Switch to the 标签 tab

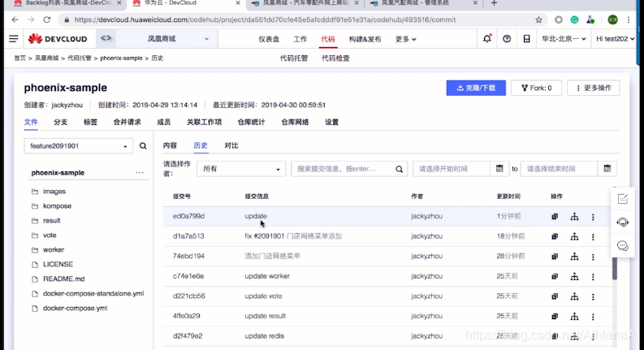(90, 122)
